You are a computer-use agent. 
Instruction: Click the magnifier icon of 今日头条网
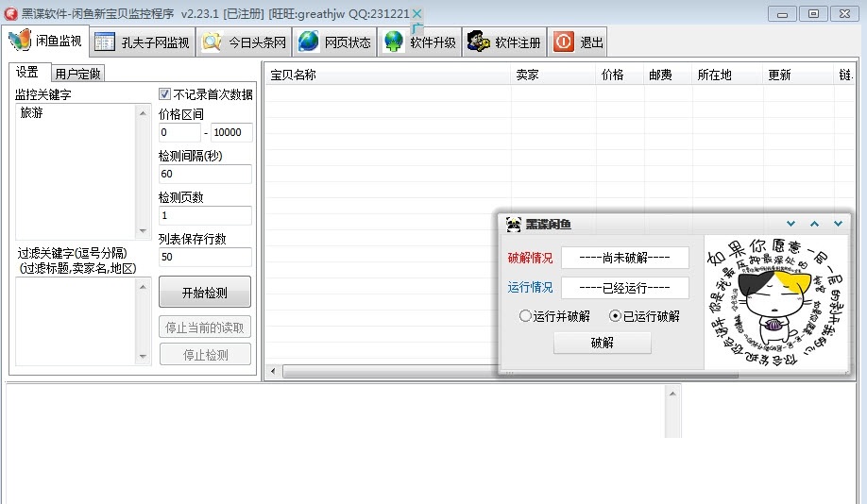(x=212, y=42)
